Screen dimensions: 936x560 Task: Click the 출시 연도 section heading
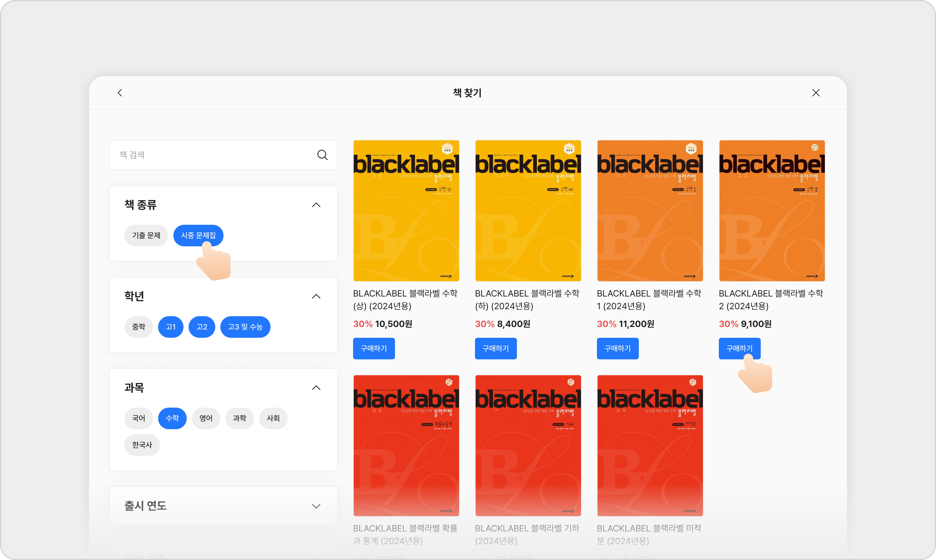pos(145,506)
